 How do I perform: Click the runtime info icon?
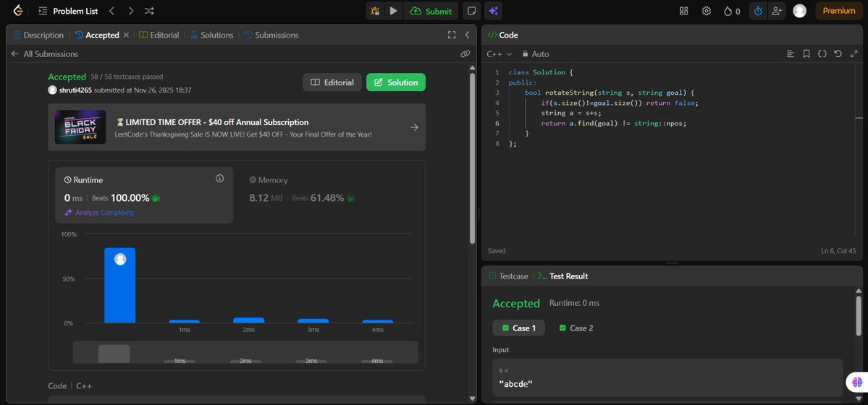click(x=220, y=178)
